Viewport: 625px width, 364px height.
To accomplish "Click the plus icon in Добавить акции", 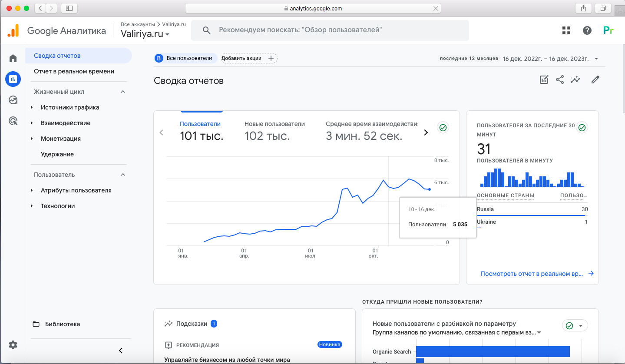I will (x=271, y=58).
